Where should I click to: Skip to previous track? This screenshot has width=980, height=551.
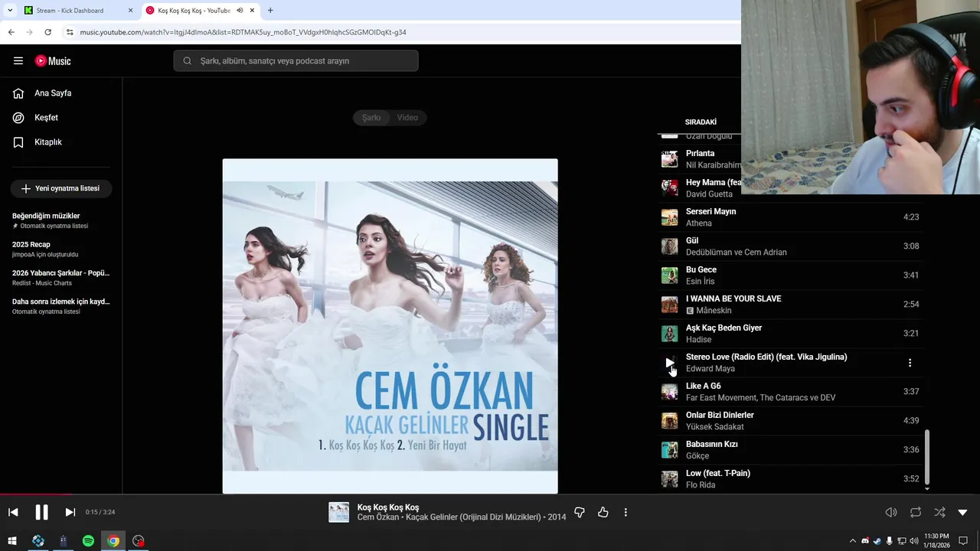coord(13,512)
